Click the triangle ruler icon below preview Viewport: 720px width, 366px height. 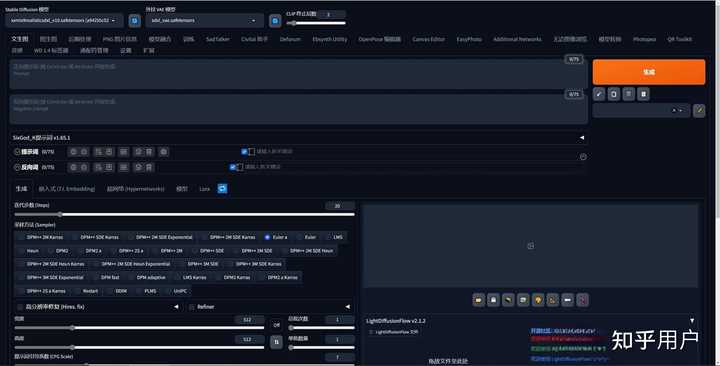[x=552, y=300]
